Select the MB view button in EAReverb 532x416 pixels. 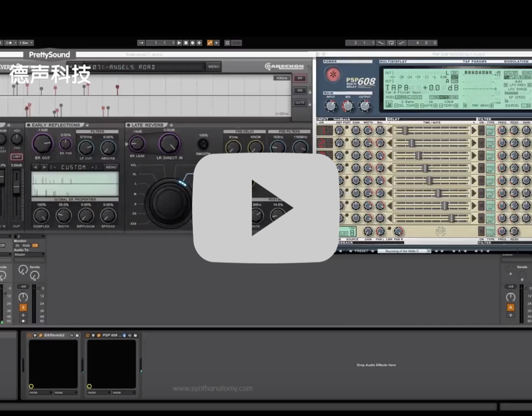(300, 90)
